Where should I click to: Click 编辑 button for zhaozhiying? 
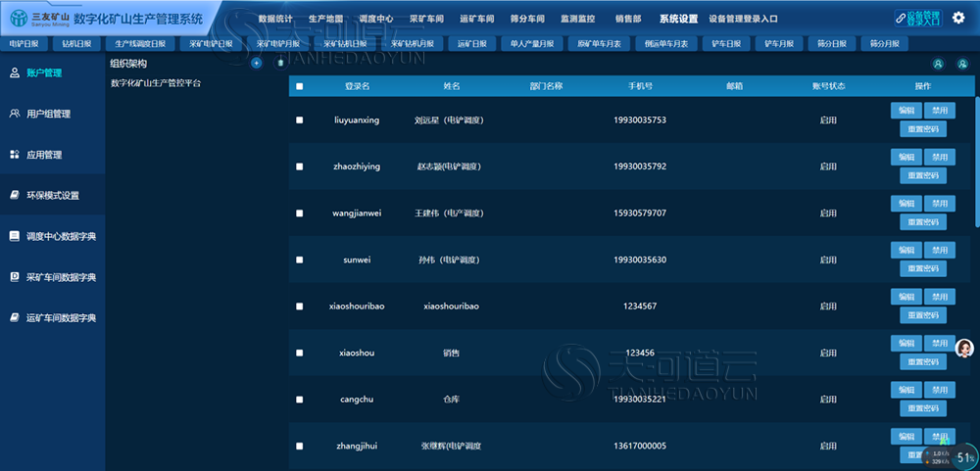coord(906,157)
